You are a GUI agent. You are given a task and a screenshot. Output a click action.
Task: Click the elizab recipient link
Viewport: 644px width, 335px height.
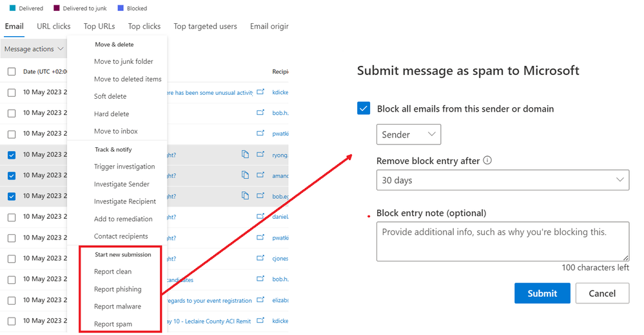pos(280,301)
